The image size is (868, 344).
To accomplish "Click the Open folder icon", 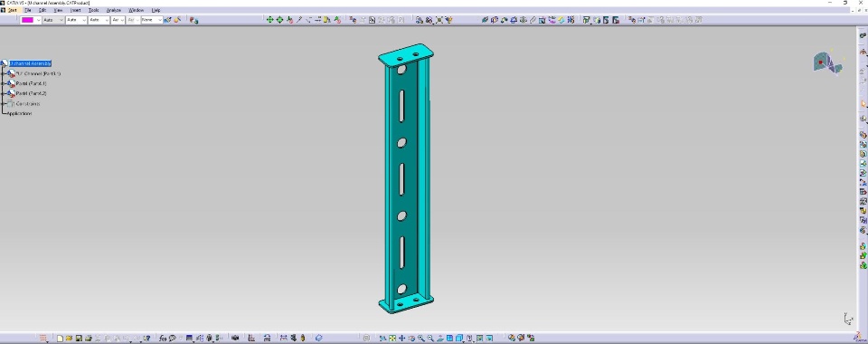I will click(x=70, y=338).
